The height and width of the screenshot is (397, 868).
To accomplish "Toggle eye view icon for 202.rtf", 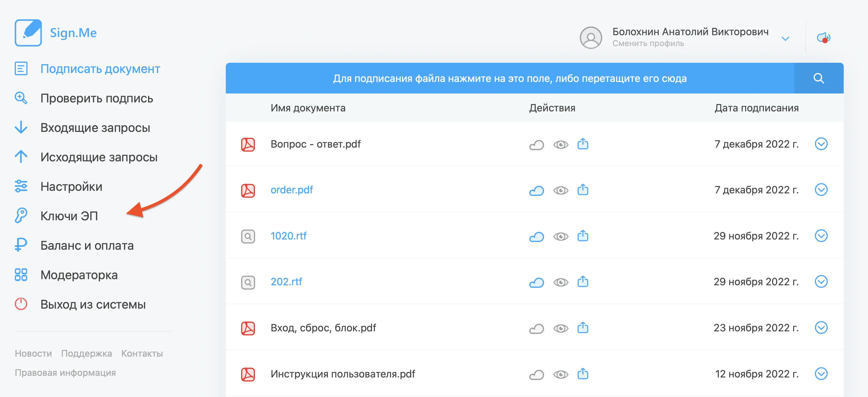I will point(561,282).
